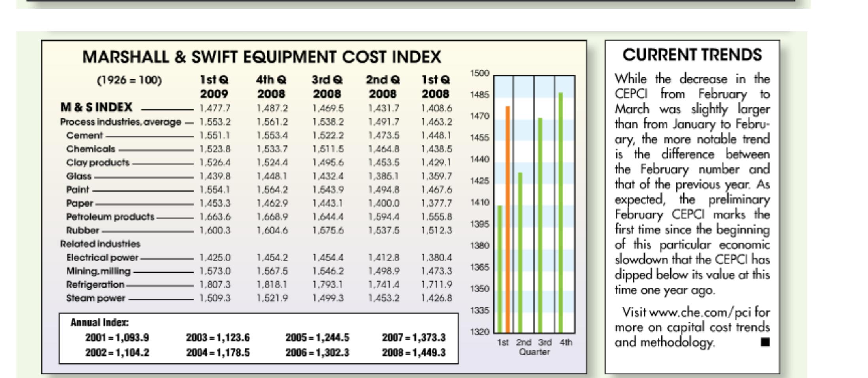Viewport: 868px width, 378px height.
Task: Click the "Quarter" chart axis title
Action: pyautogui.click(x=534, y=352)
